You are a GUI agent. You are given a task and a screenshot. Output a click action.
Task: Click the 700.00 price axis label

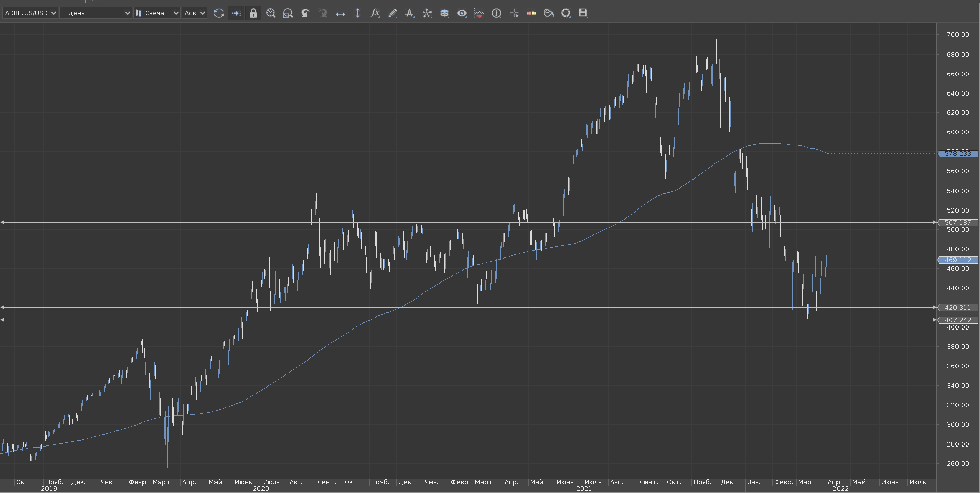pos(958,34)
